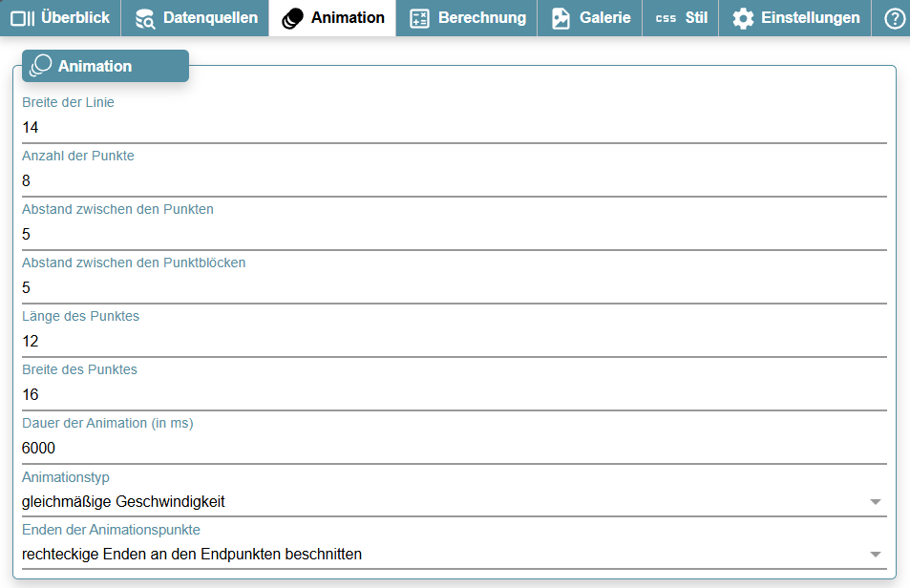This screenshot has height=588, width=910.
Task: Expand the Animationstyp dropdown arrow
Action: point(875,501)
